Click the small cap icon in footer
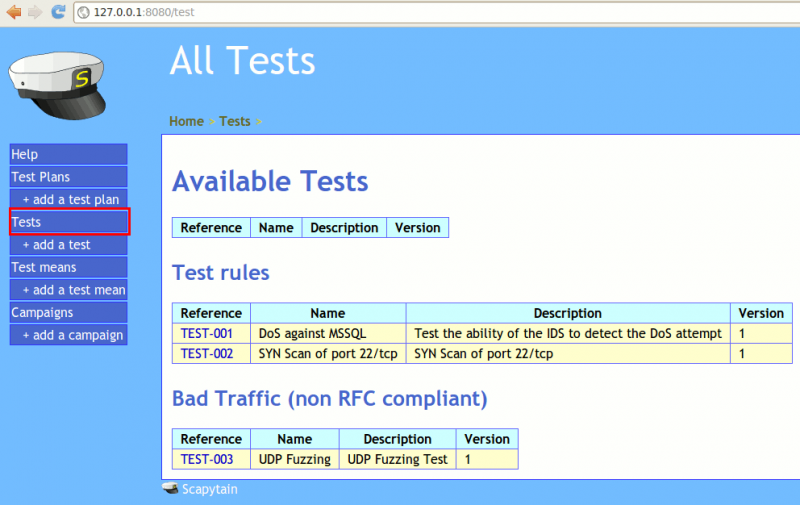800x505 pixels. coord(170,489)
